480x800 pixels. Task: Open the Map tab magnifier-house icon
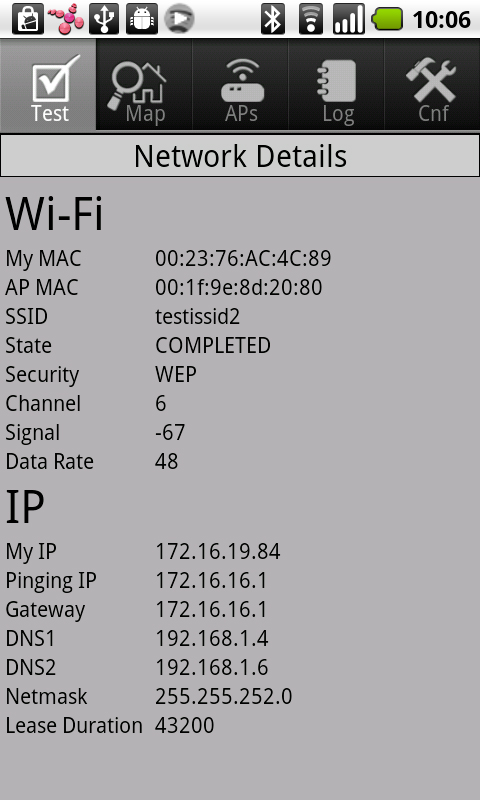[x=144, y=85]
